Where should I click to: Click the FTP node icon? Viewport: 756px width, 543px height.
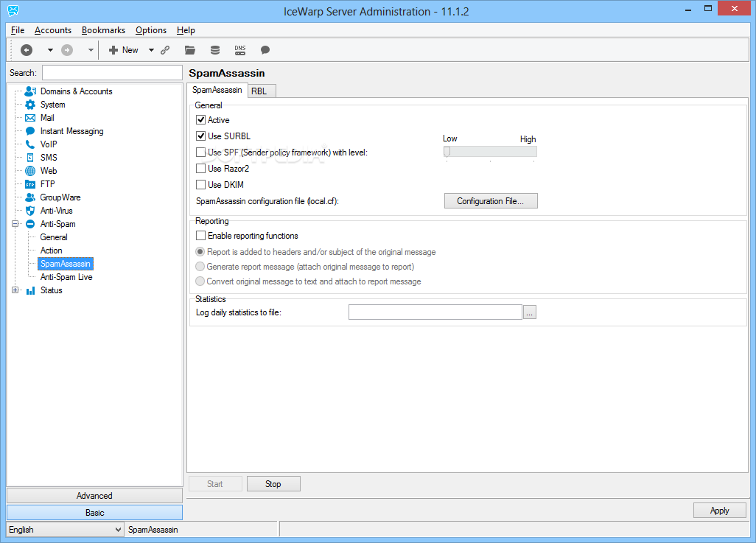(30, 184)
